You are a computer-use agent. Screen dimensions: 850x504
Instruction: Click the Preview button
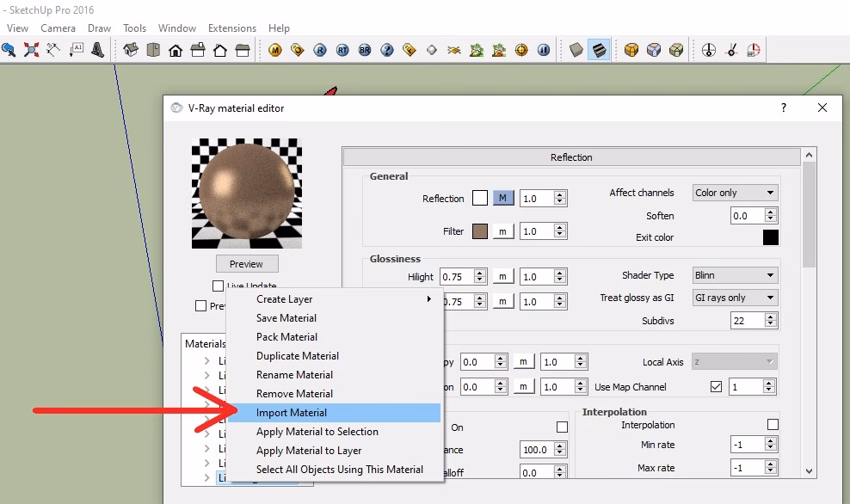(x=247, y=264)
